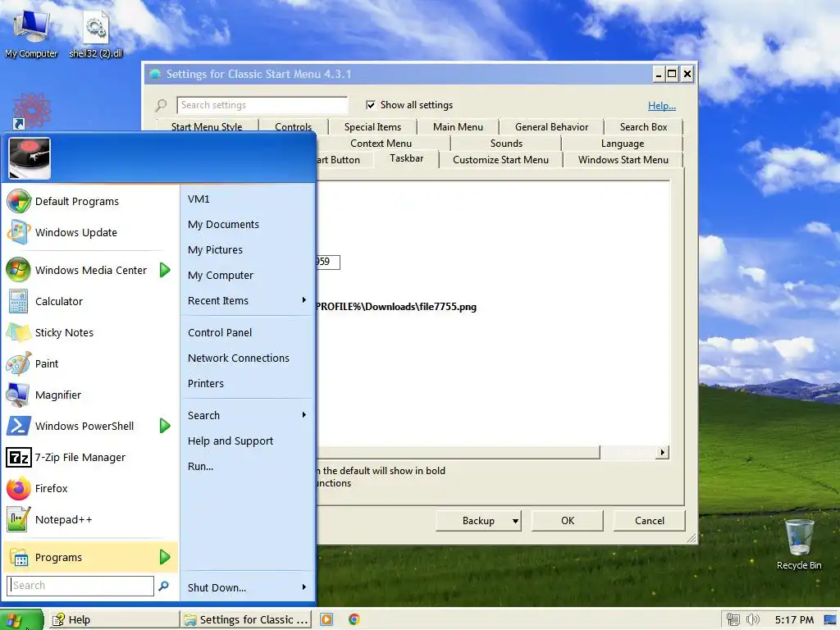Expand Shut Down options arrow

pyautogui.click(x=304, y=587)
